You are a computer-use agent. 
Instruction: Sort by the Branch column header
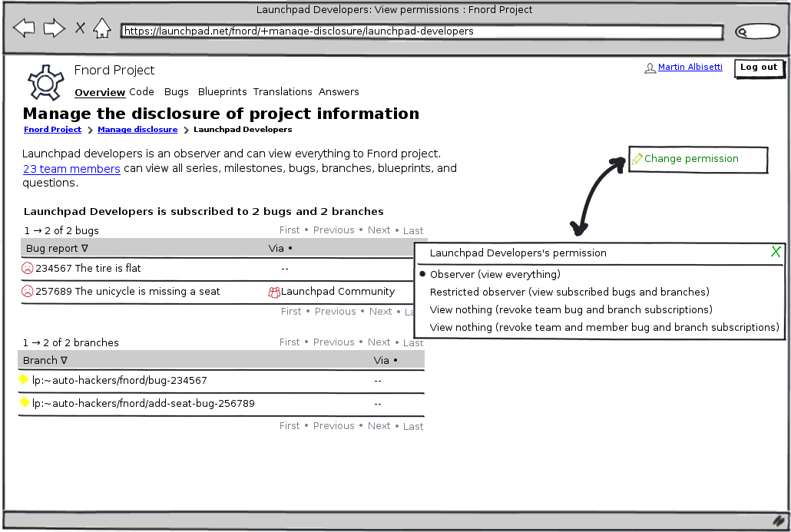click(x=45, y=361)
